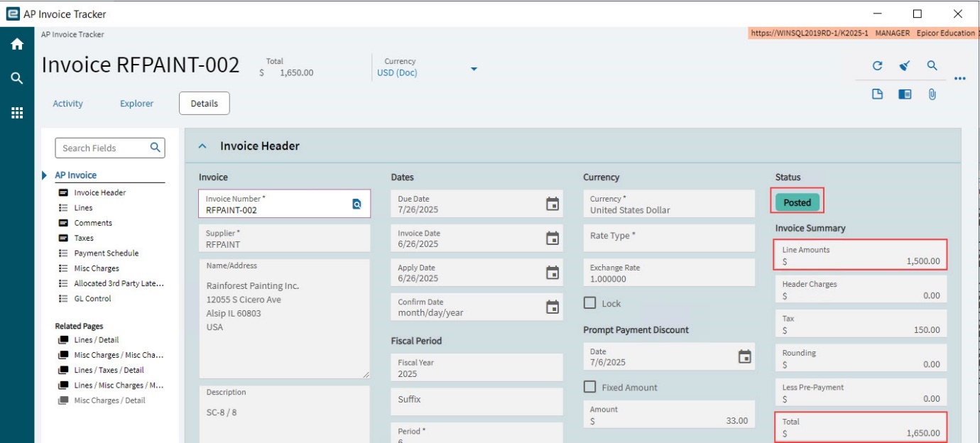Open the Confirm Date calendar picker

click(x=552, y=307)
